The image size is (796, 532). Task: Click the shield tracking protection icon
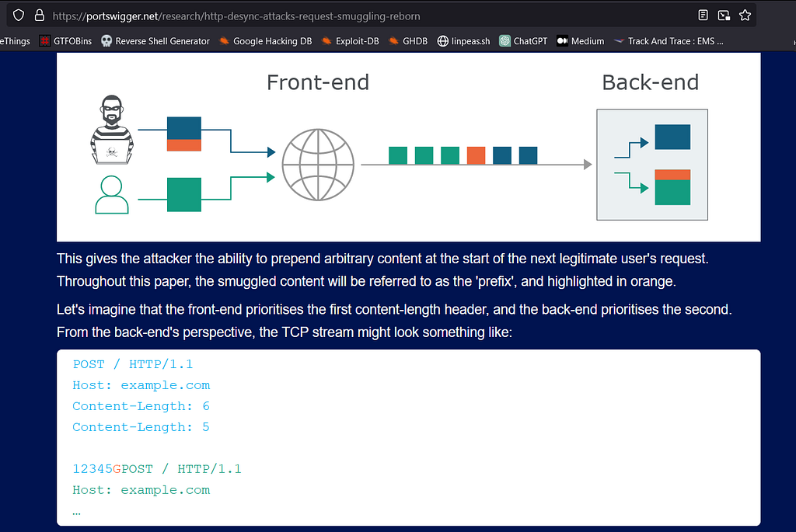pos(19,16)
